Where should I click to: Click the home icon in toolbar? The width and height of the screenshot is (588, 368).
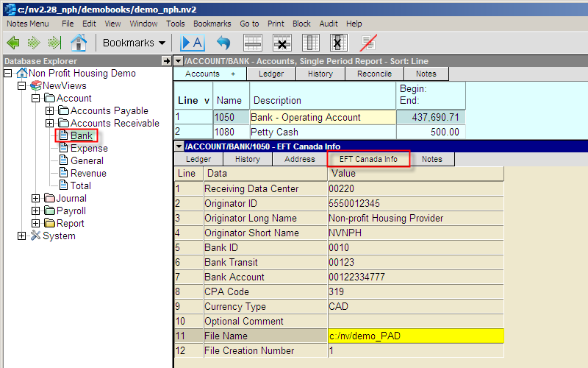click(x=78, y=43)
